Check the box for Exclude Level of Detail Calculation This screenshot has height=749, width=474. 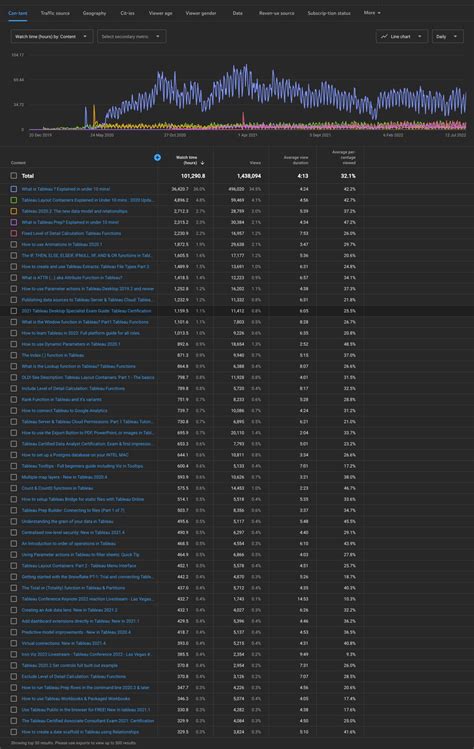(x=14, y=676)
